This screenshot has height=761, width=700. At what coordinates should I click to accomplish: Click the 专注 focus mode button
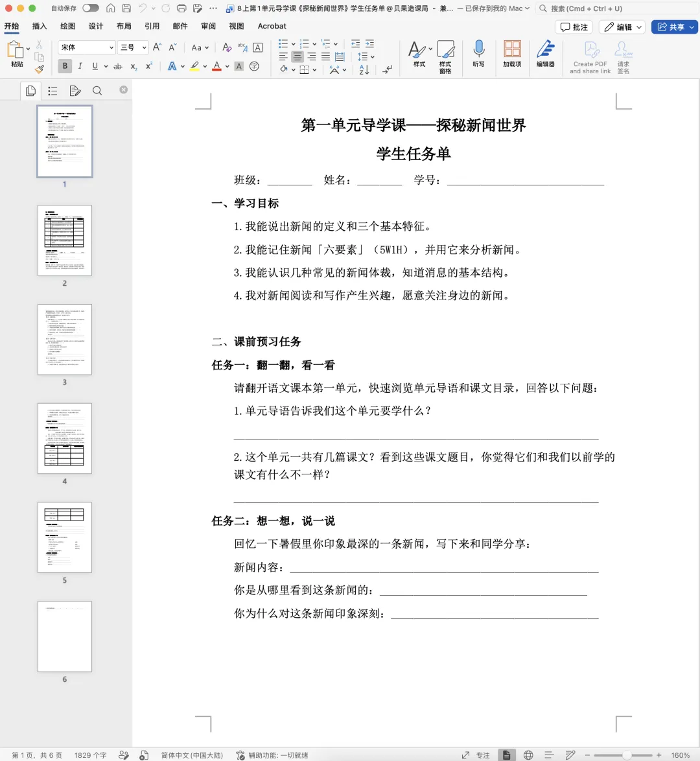(476, 755)
